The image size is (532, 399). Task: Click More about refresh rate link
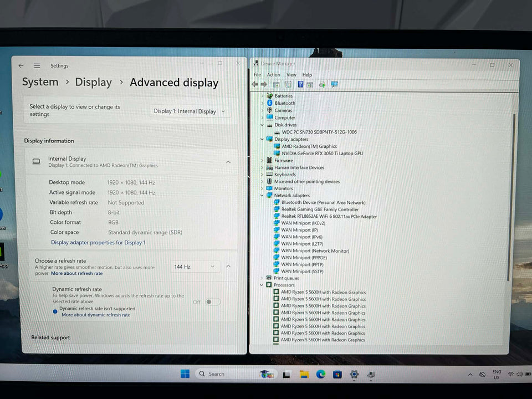pyautogui.click(x=76, y=273)
